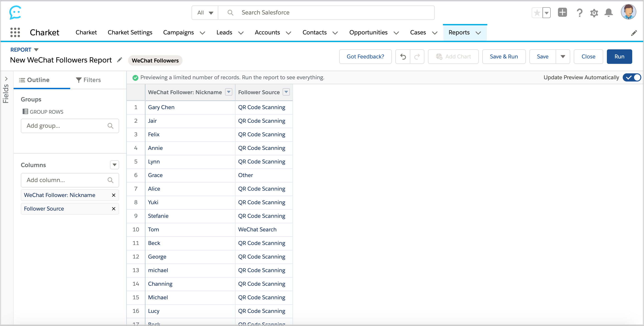Open the favorites list dropdown arrow
Screen dimensions: 644x326
546,13
